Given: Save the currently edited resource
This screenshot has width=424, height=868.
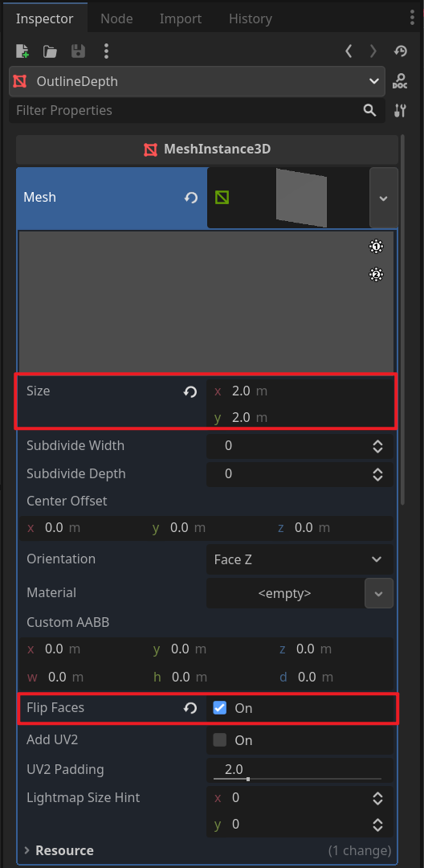Looking at the screenshot, I should pos(79,51).
